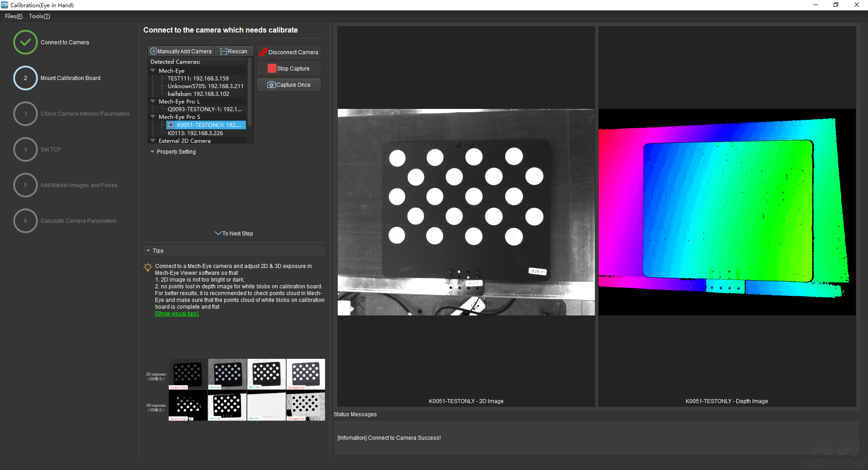Click the Capture Once camera icon
868x470 pixels.
pyautogui.click(x=271, y=85)
